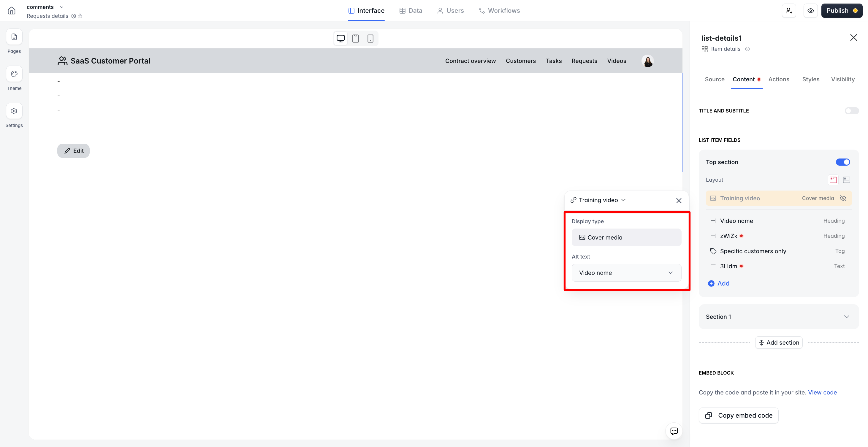Select the first layout option swatch
868x447 pixels.
833,180
